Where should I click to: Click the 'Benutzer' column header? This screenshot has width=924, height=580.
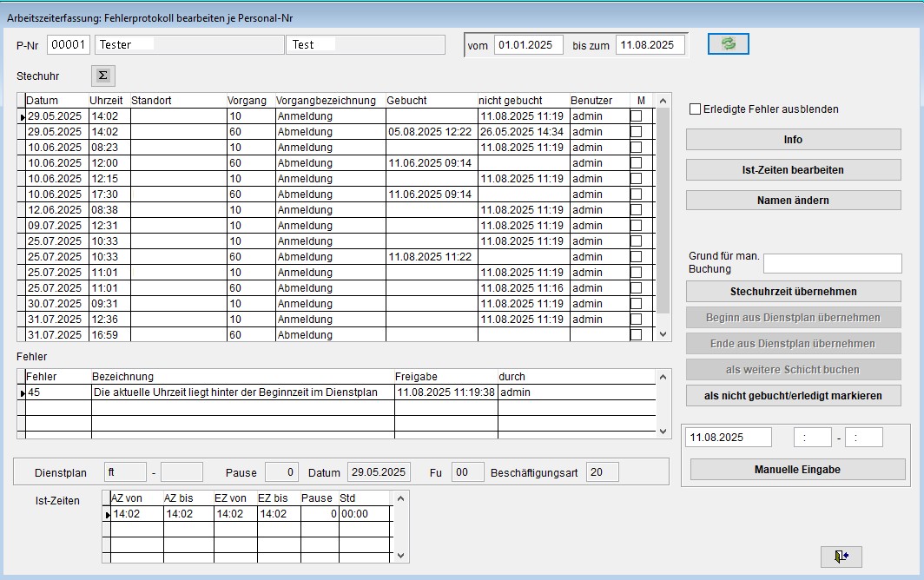click(599, 101)
